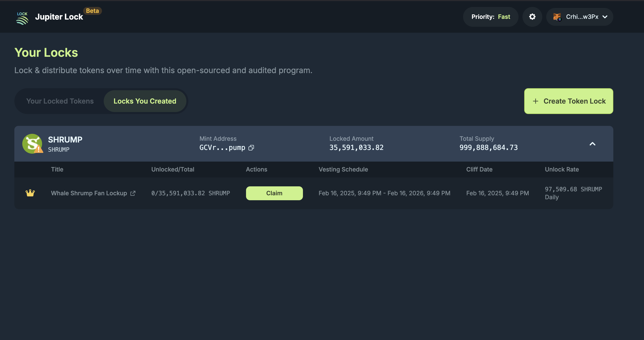This screenshot has height=340, width=644.
Task: Click the Your Locks page heading
Action: coord(46,53)
